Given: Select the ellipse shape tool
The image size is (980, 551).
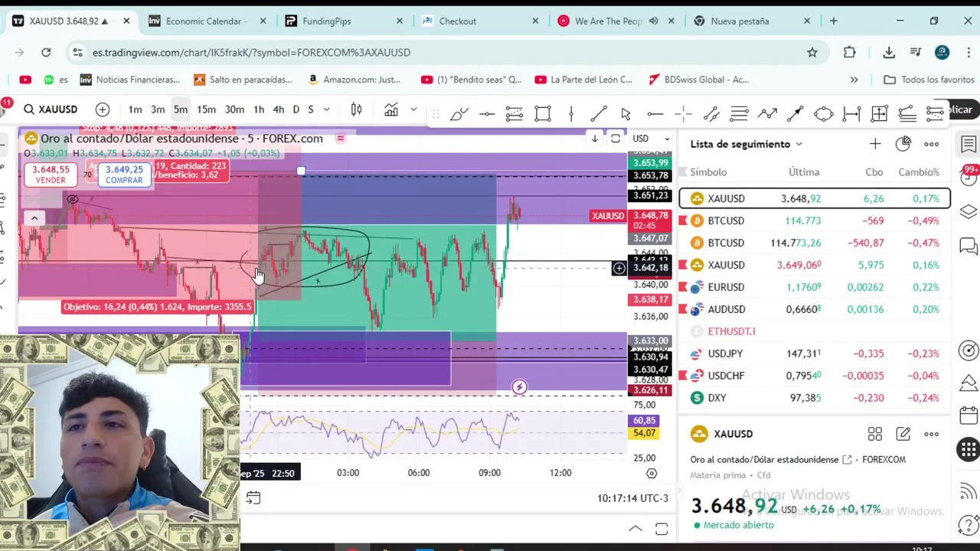Looking at the screenshot, I should [823, 114].
